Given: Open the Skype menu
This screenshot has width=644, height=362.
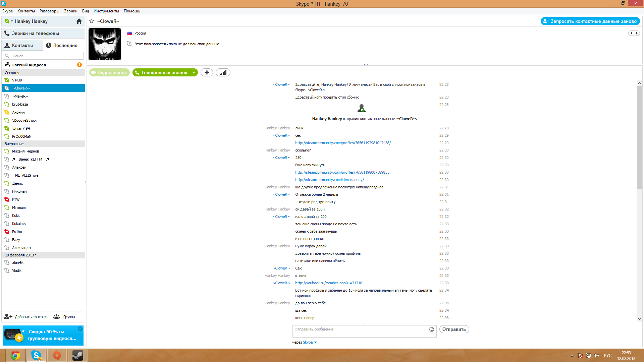Looking at the screenshot, I should (7, 11).
